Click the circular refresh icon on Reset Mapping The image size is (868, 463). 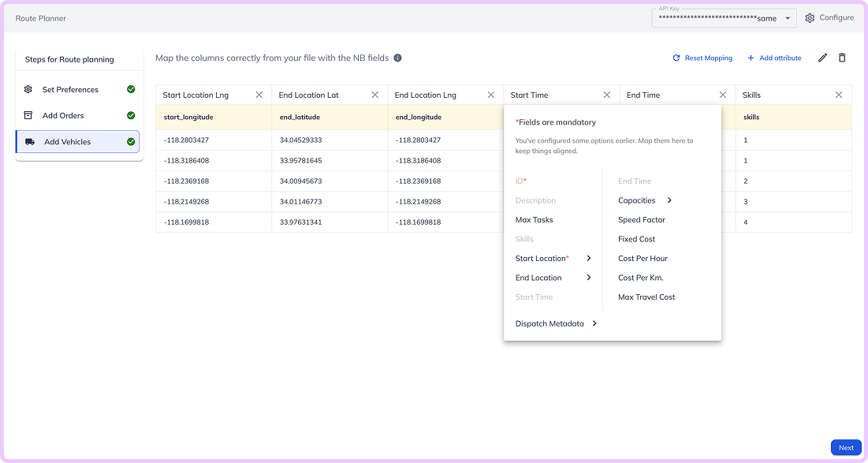[676, 58]
